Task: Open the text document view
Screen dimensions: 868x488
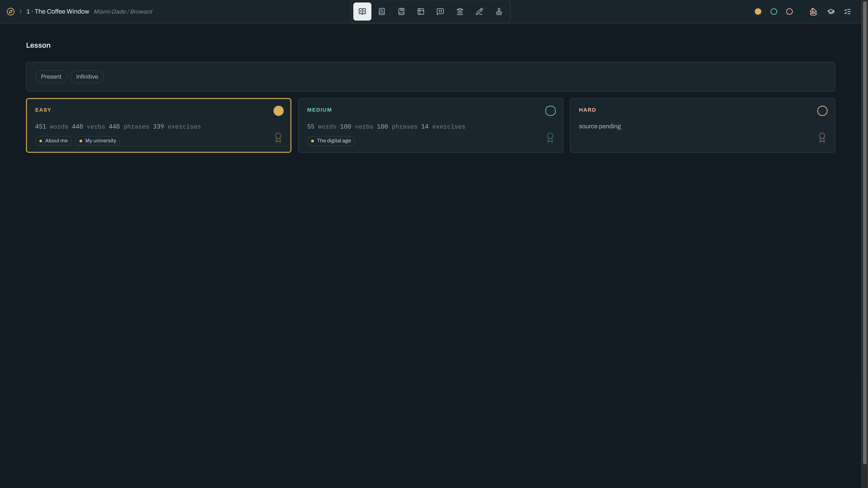Action: [382, 12]
